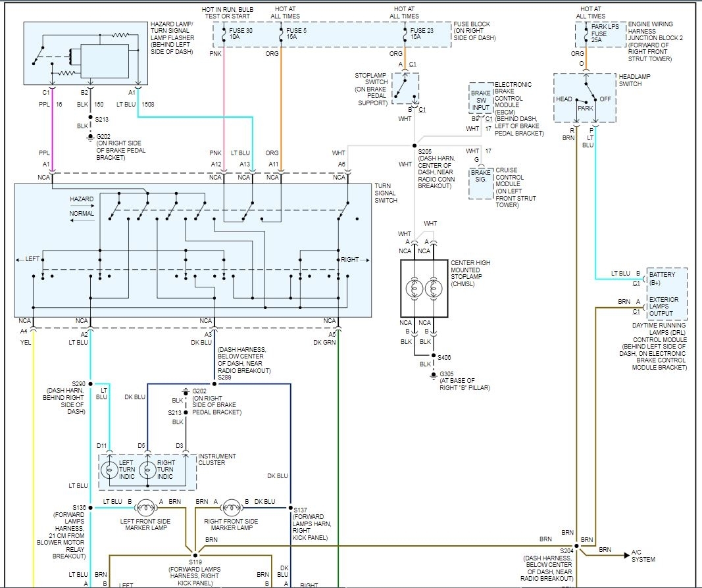
Task: Click the 'EXTERIOR LAMPS OUTPUT' terminal label
Action: click(x=663, y=306)
